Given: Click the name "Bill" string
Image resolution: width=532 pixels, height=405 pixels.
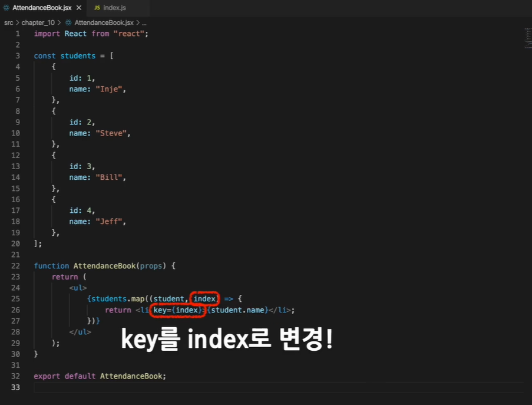Looking at the screenshot, I should point(109,177).
